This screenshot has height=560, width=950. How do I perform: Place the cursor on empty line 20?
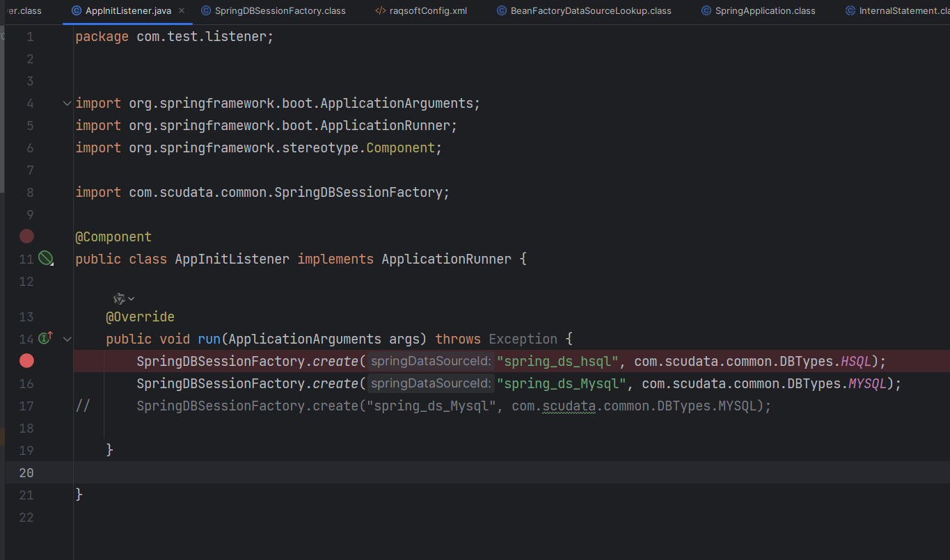tap(418, 472)
